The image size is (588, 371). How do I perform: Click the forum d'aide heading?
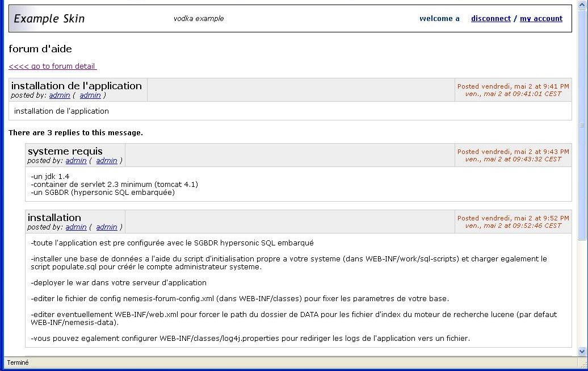40,49
